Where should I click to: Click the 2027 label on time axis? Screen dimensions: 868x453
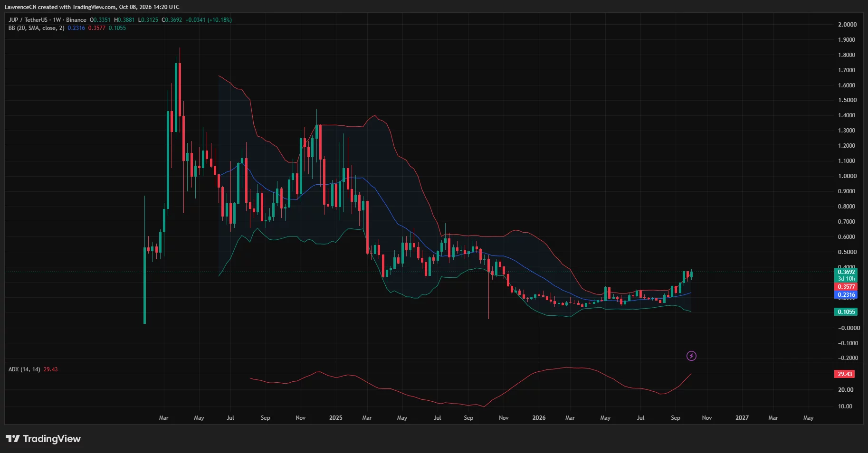(x=742, y=418)
